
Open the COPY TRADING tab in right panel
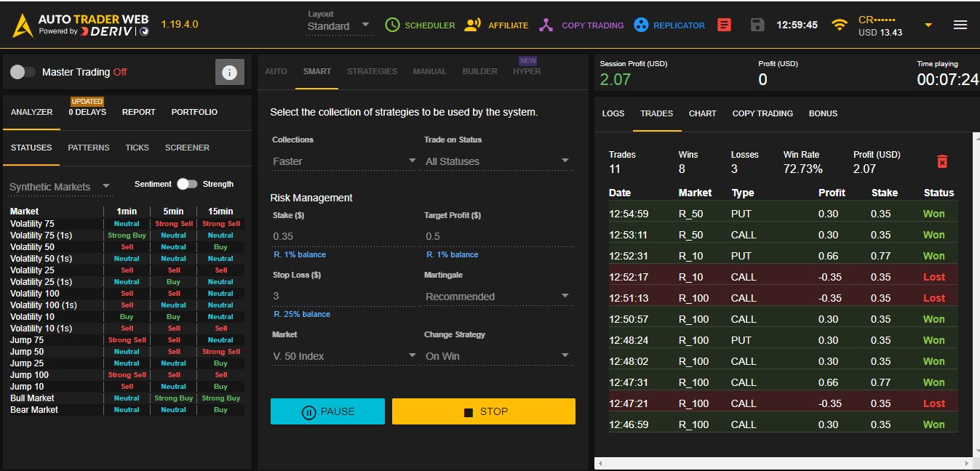click(x=762, y=113)
